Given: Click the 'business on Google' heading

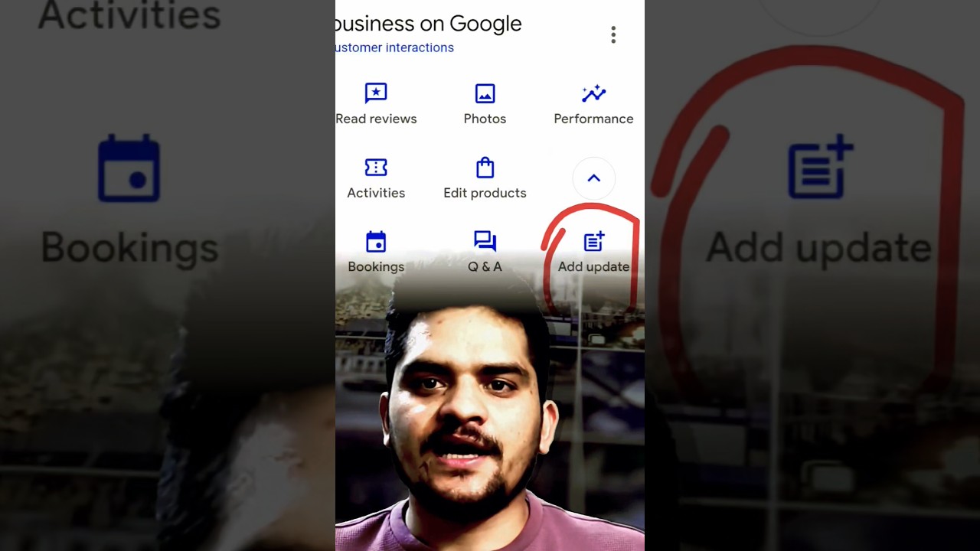Looking at the screenshot, I should point(429,24).
